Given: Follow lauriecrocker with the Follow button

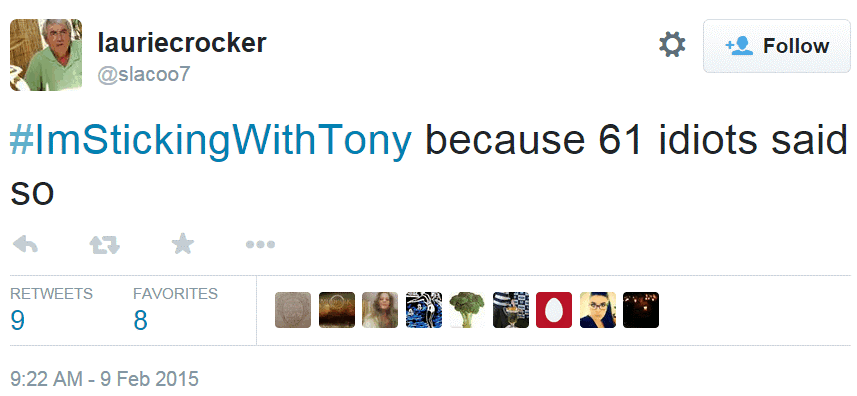Looking at the screenshot, I should [x=777, y=46].
